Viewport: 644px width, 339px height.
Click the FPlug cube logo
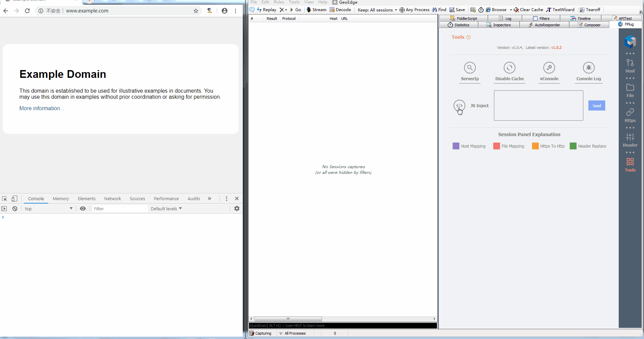click(630, 42)
